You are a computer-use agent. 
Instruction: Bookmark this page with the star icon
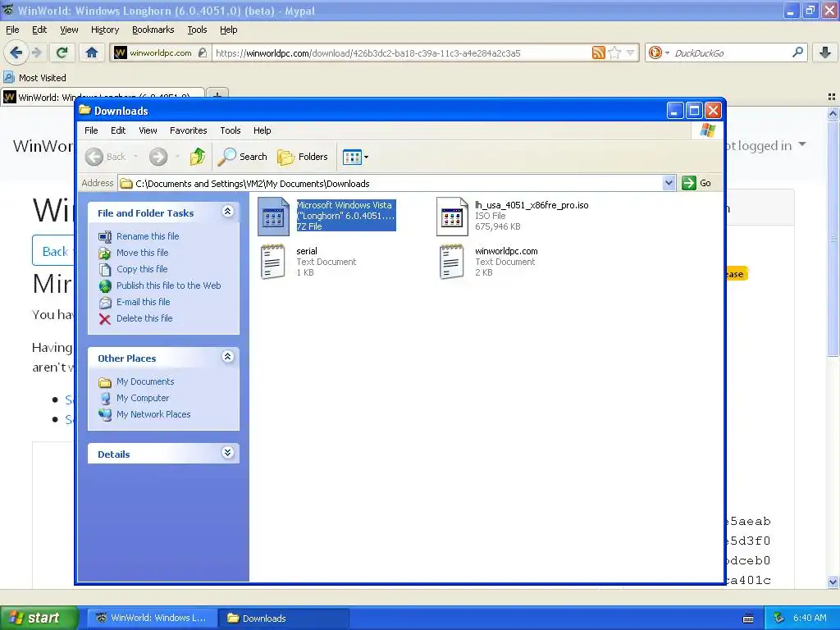(615, 52)
